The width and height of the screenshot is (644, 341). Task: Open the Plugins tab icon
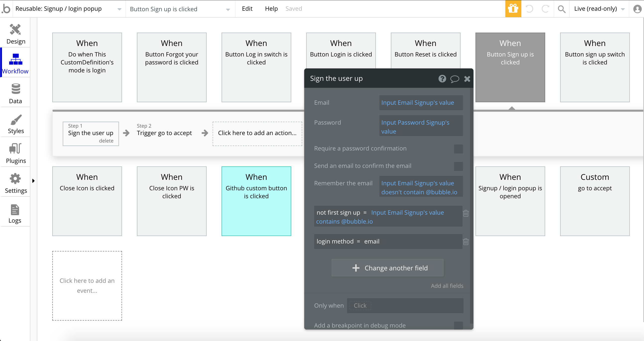point(15,149)
